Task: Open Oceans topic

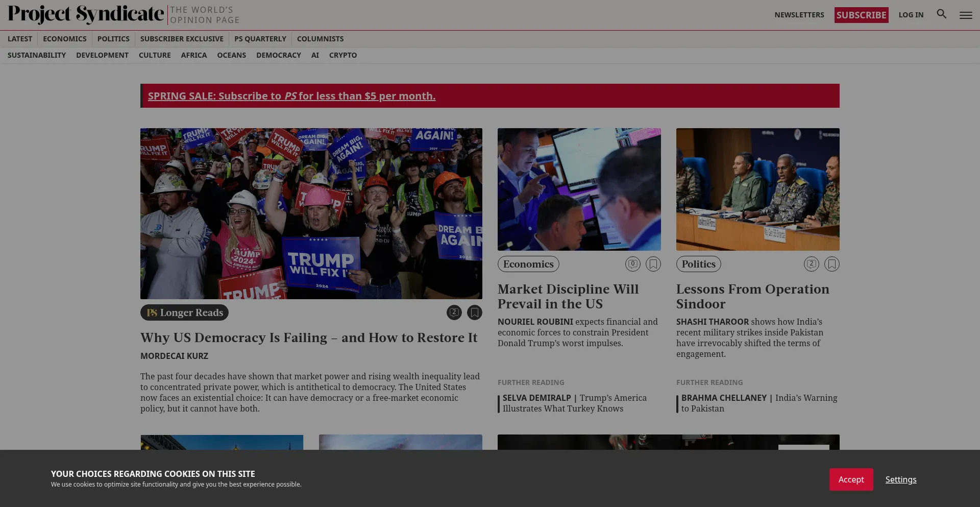Action: 232,55
